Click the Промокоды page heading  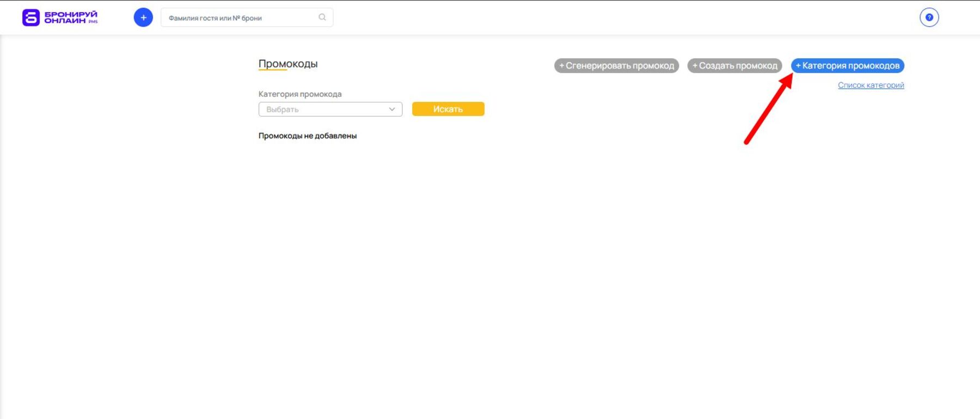(288, 64)
